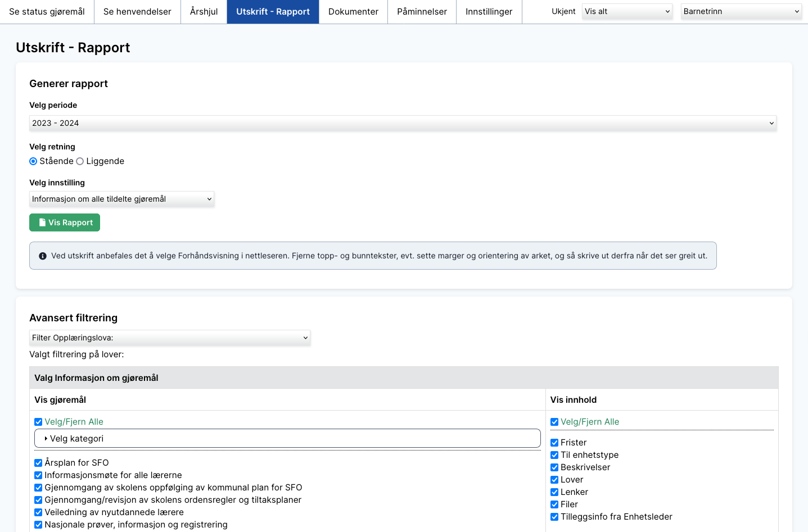
Task: Click the green 'Vis Rapport' button
Action: 65,222
